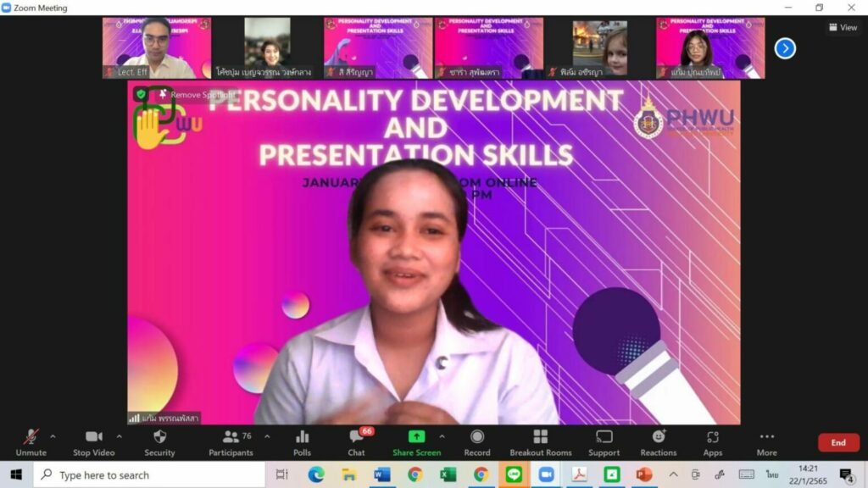Open the Participants panel
This screenshot has width=868, height=488.
pos(231,441)
